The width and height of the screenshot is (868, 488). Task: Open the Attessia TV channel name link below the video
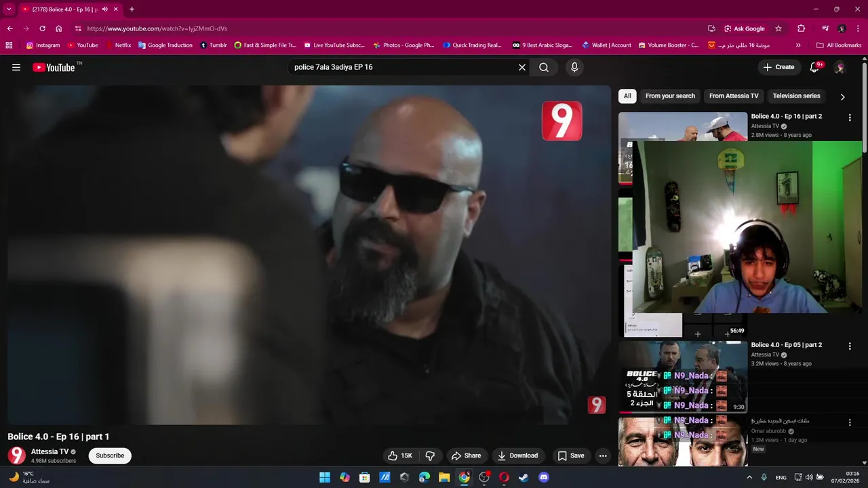pyautogui.click(x=50, y=451)
